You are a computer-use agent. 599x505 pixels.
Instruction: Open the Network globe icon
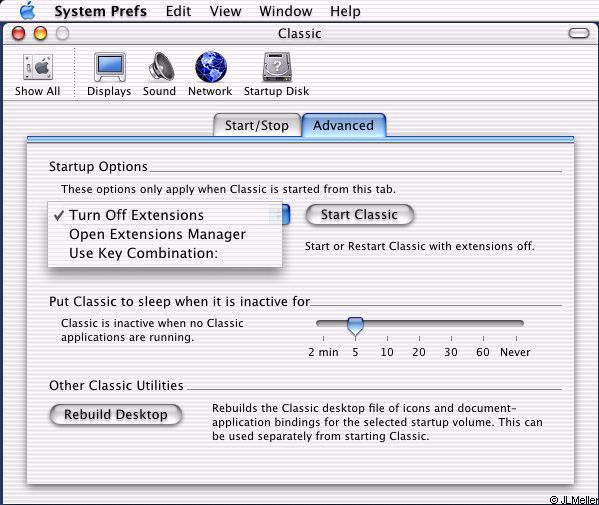pyautogui.click(x=211, y=67)
